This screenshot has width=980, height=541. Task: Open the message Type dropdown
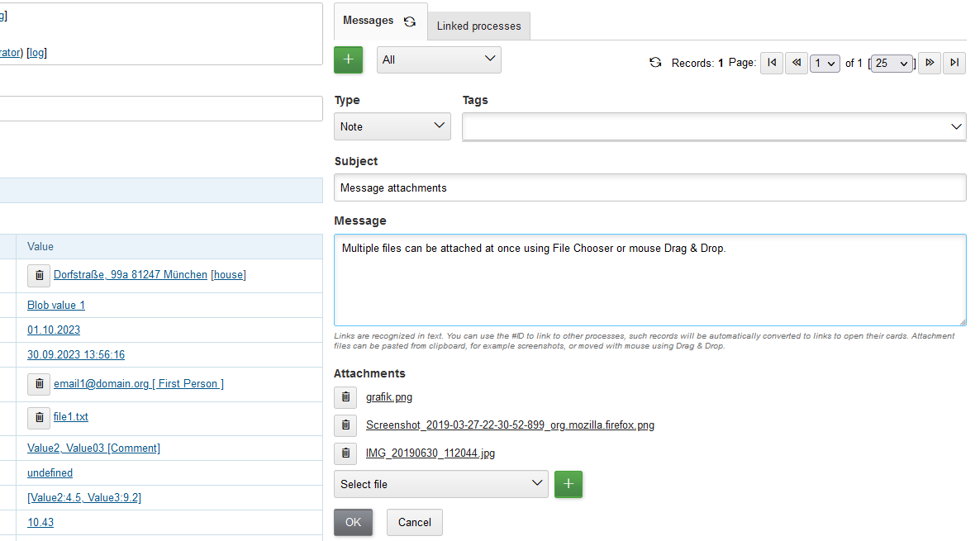[x=392, y=126]
